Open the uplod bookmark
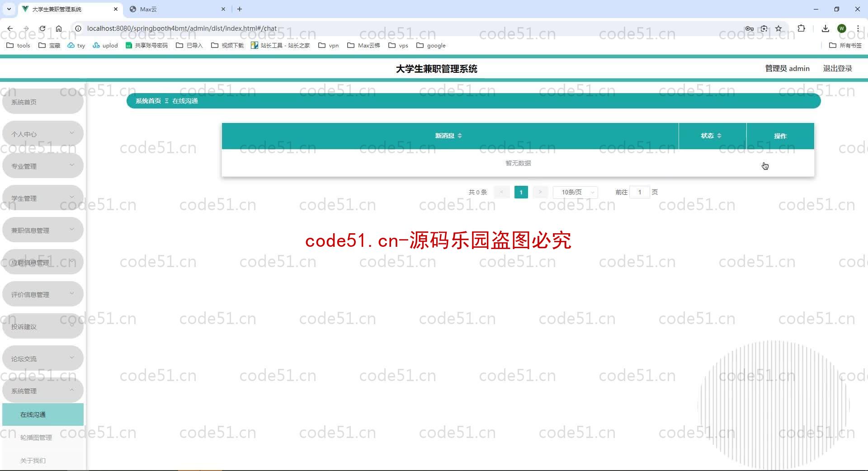868x471 pixels. (x=105, y=45)
